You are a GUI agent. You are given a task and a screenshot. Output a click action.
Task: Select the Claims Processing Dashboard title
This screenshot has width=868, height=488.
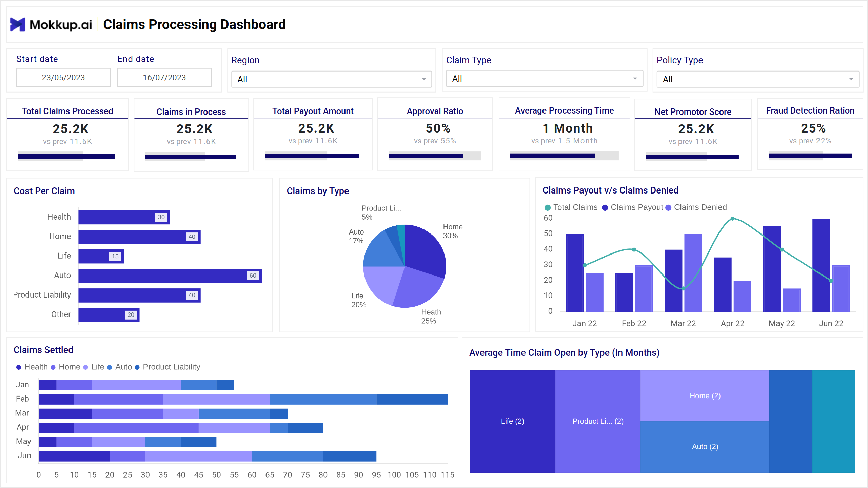[194, 24]
